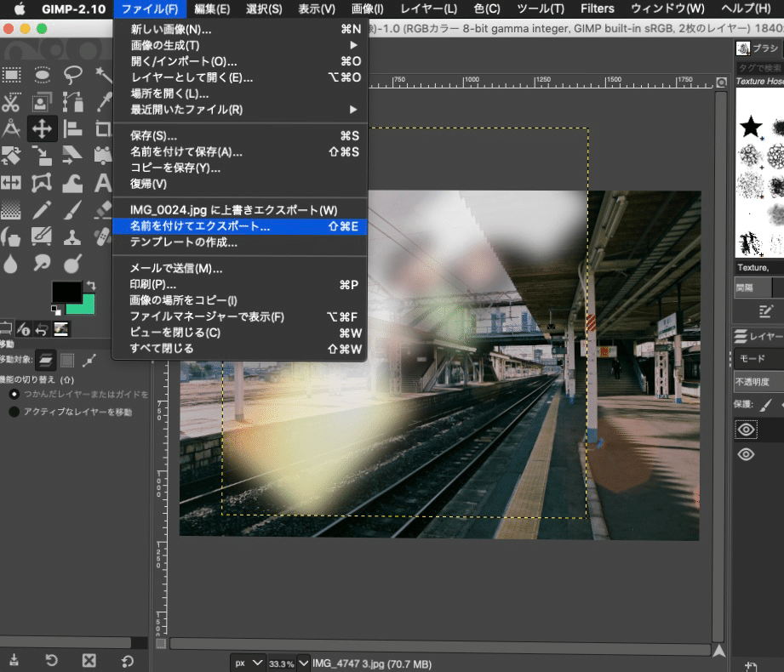The width and height of the screenshot is (784, 672).
Task: Restore tool preset icon in bottom bar
Action: (x=51, y=660)
